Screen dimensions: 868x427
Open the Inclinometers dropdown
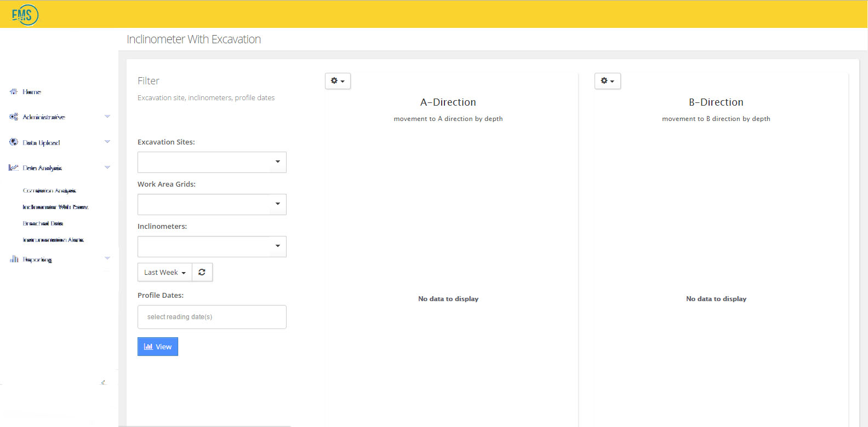212,246
